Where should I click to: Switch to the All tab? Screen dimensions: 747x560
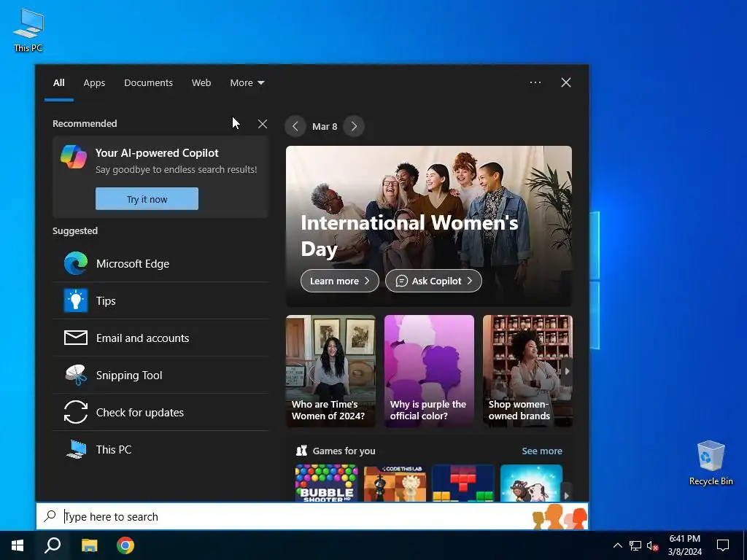(x=58, y=83)
